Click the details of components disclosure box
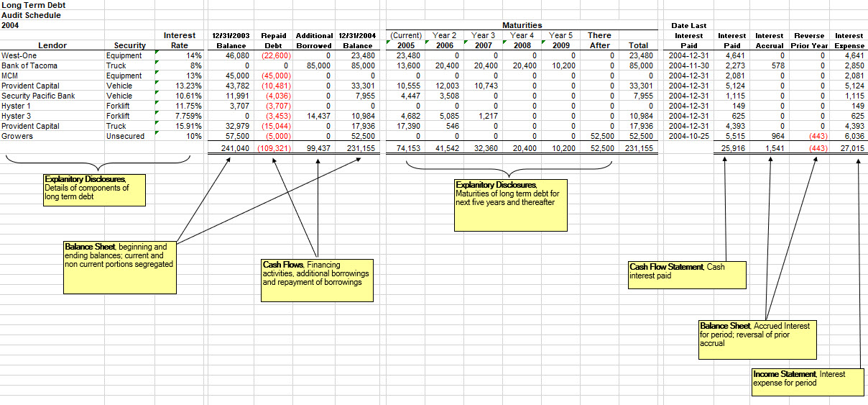 pos(95,188)
